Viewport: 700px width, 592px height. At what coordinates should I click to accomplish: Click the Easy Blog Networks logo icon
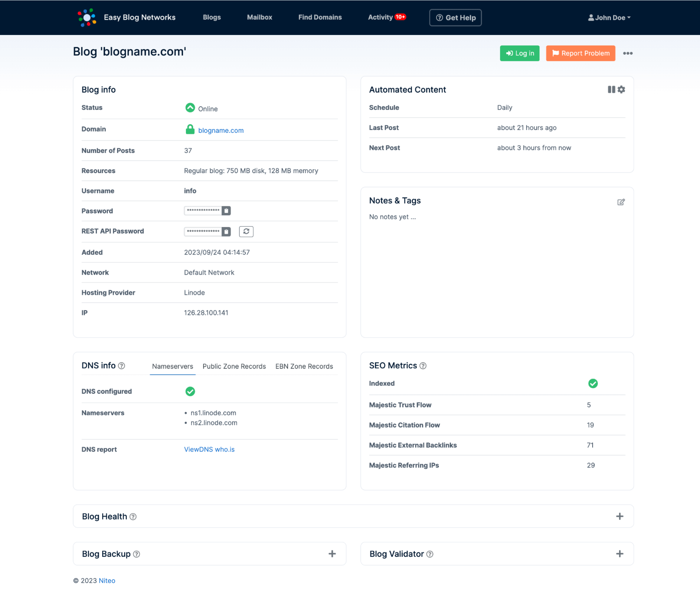87,18
